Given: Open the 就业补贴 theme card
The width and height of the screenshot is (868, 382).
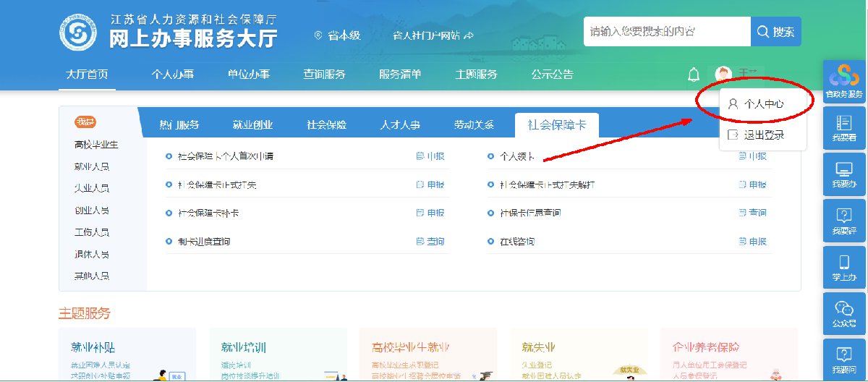Looking at the screenshot, I should point(127,355).
